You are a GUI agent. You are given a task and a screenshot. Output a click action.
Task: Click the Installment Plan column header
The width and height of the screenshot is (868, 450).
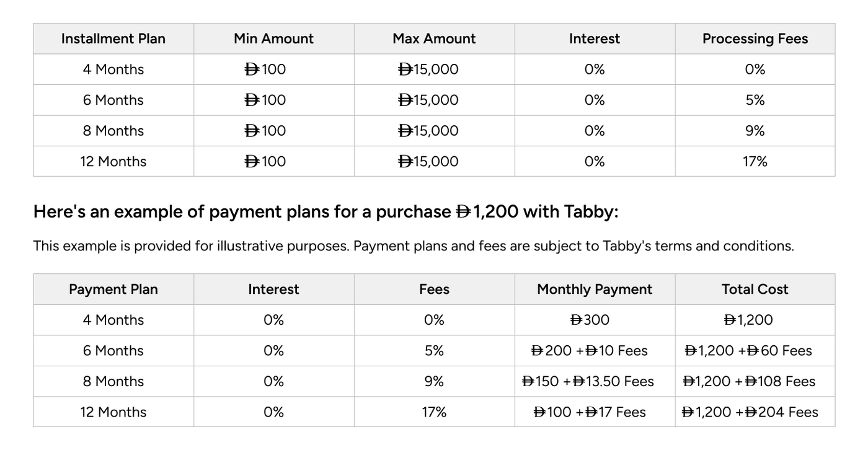pyautogui.click(x=113, y=38)
